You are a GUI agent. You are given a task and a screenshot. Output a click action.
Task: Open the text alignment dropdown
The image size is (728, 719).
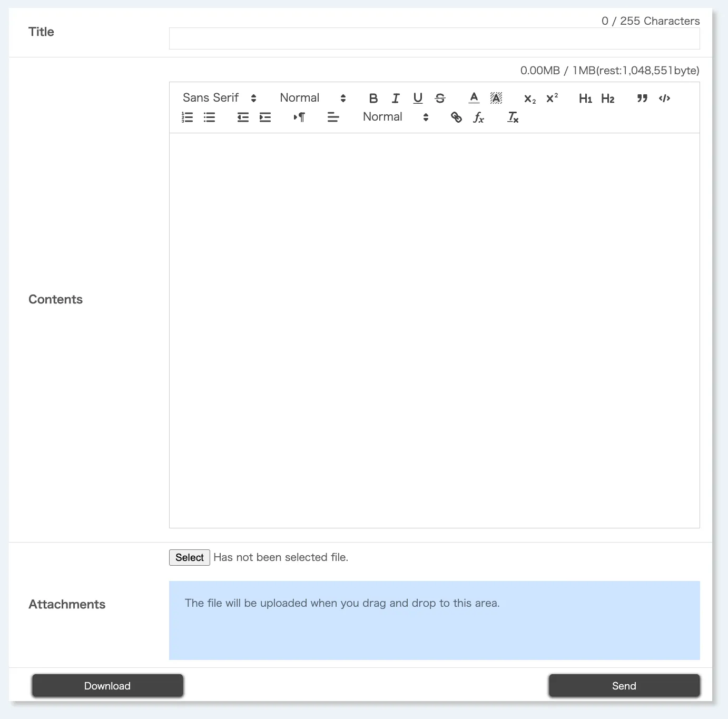333,117
